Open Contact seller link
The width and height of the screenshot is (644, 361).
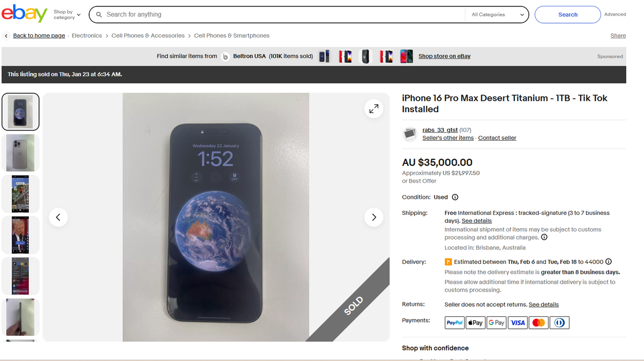(497, 138)
